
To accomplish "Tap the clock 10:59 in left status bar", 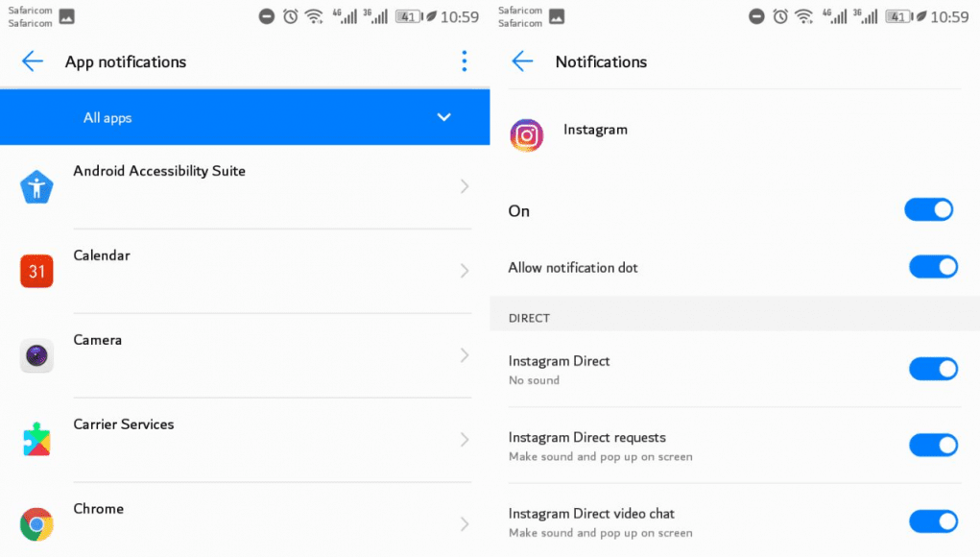I will [460, 17].
